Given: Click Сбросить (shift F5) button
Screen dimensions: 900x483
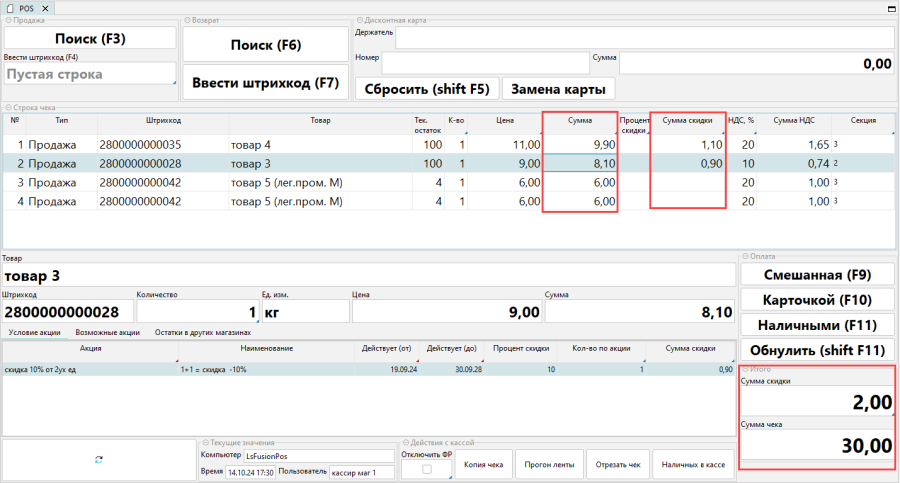Looking at the screenshot, I should click(426, 88).
